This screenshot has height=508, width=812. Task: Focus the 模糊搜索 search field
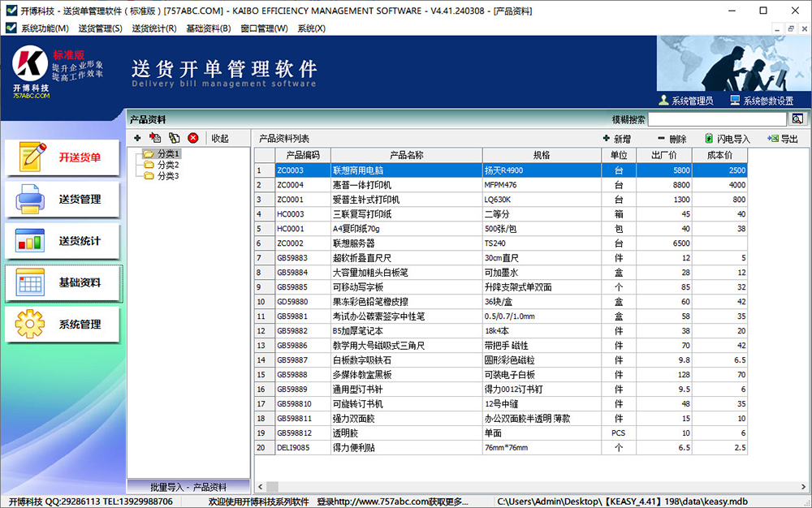tap(717, 119)
